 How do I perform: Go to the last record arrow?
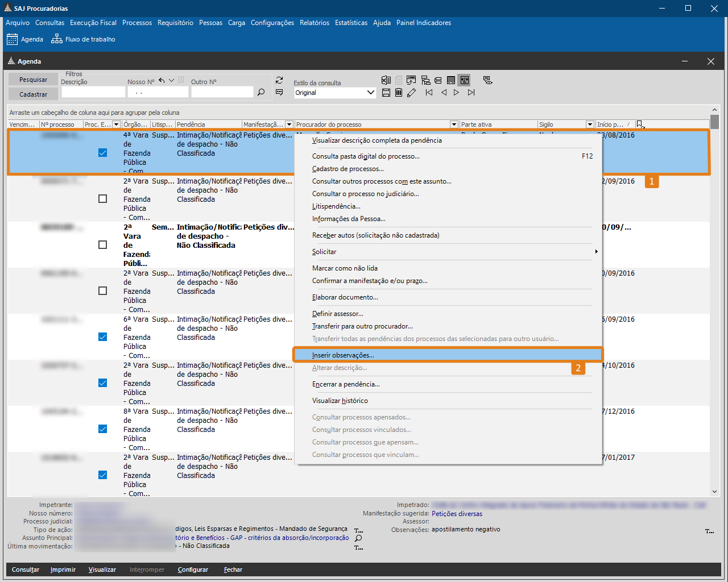coord(471,92)
